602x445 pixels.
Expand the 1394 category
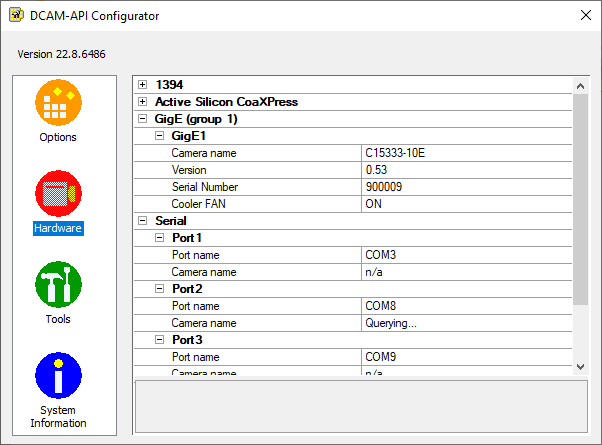[143, 85]
